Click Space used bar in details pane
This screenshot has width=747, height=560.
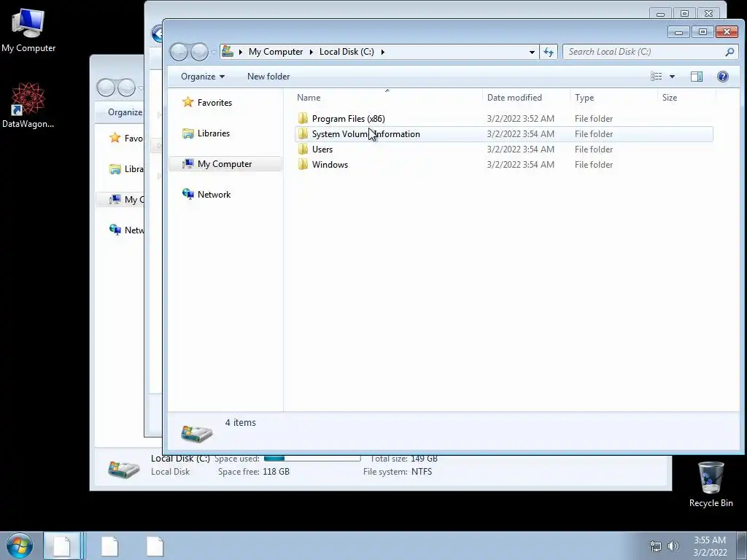[312, 459]
